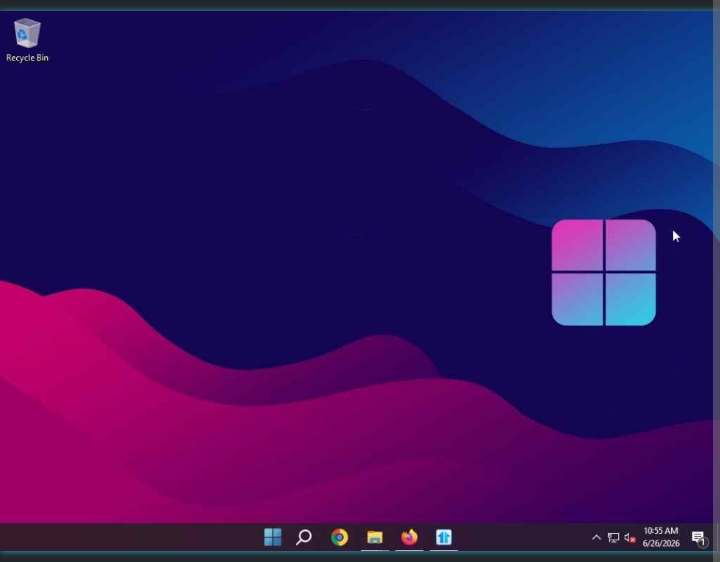Click the network status tray icon
Image resolution: width=720 pixels, height=562 pixels.
pyautogui.click(x=613, y=537)
